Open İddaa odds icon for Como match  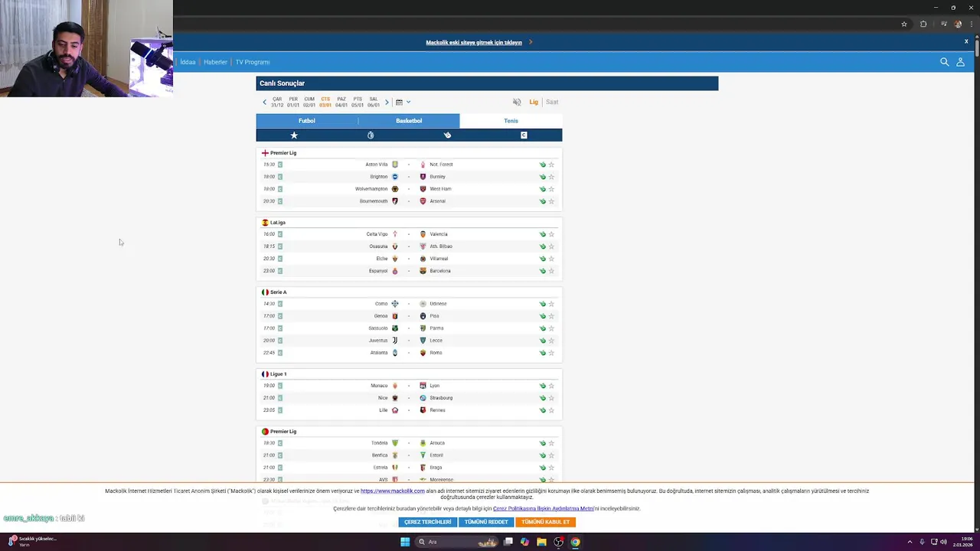[x=542, y=304]
